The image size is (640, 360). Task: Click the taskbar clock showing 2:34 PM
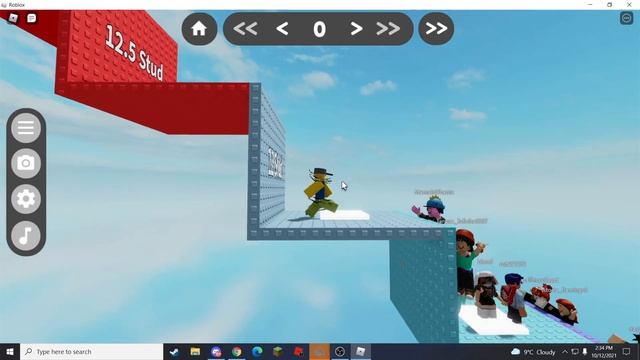604,352
